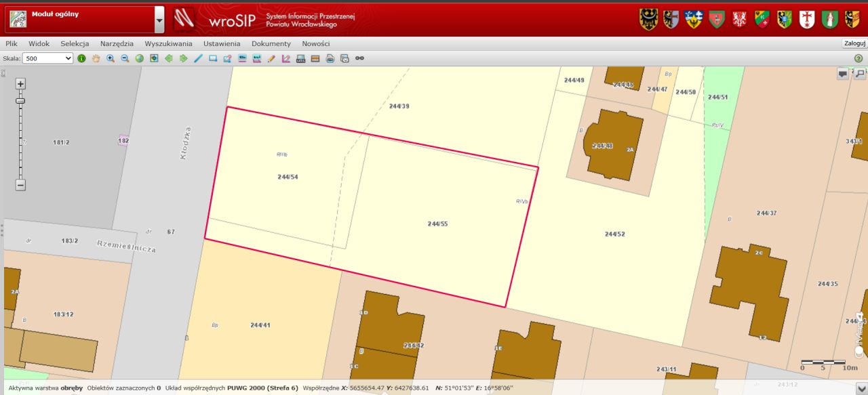This screenshot has width=868, height=395.
Task: Select the rectangle selection tool
Action: coord(213,58)
